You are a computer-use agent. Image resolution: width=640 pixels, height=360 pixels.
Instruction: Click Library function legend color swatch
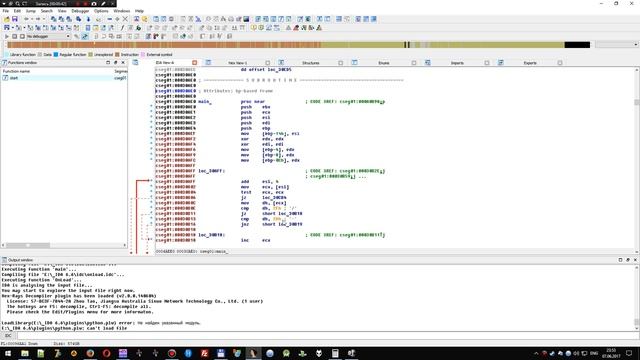[x=6, y=54]
